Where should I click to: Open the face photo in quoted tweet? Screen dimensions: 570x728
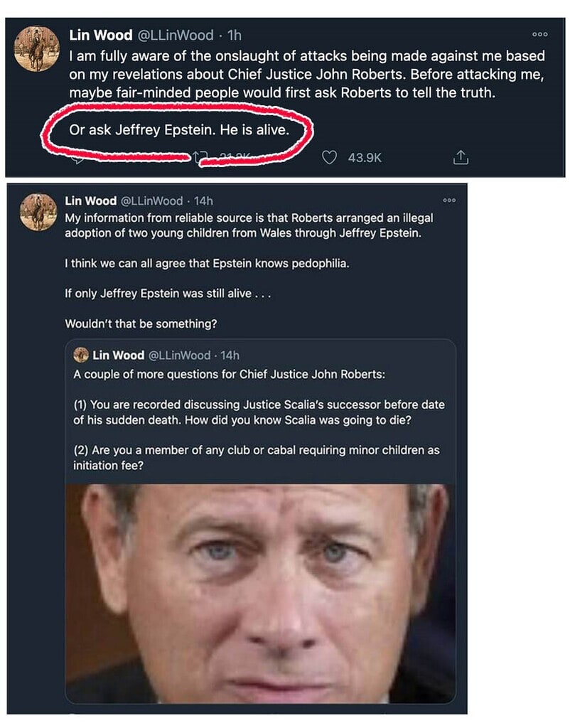point(260,594)
